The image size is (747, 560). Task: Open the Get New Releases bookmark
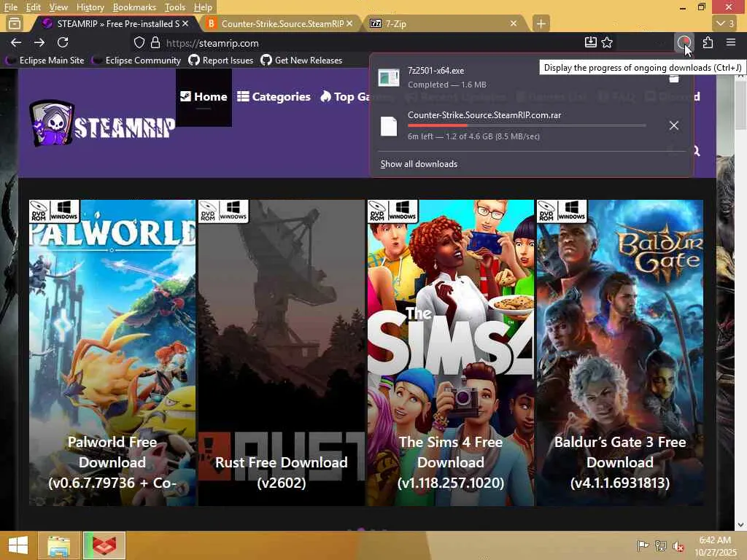301,60
